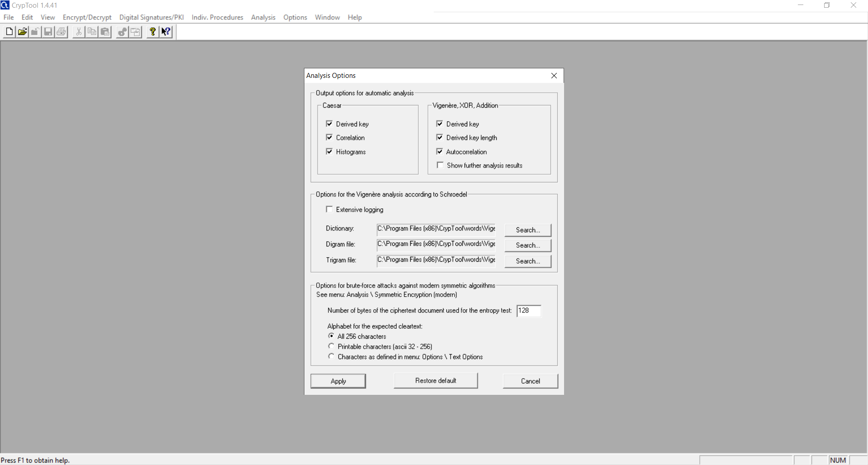Image resolution: width=868 pixels, height=465 pixels.
Task: Click the entropy test bytes field
Action: (x=529, y=311)
